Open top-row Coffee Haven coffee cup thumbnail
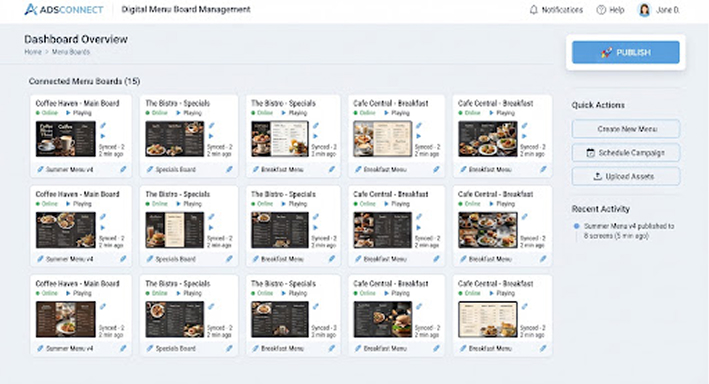 66,139
